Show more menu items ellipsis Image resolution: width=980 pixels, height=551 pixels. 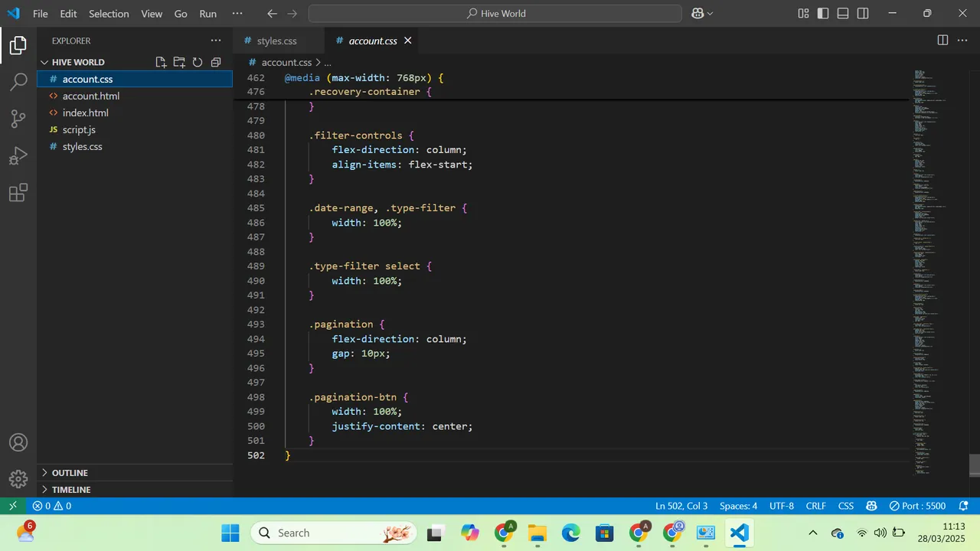[237, 14]
